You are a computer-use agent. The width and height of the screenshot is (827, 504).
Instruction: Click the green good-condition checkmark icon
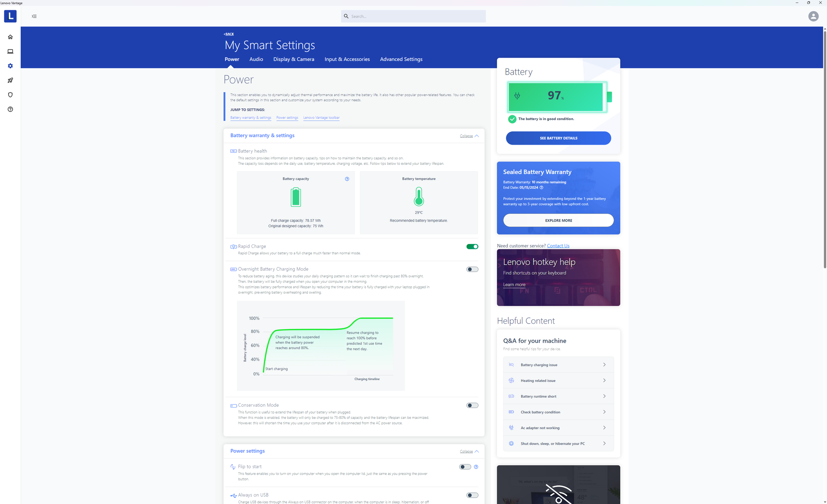point(512,119)
